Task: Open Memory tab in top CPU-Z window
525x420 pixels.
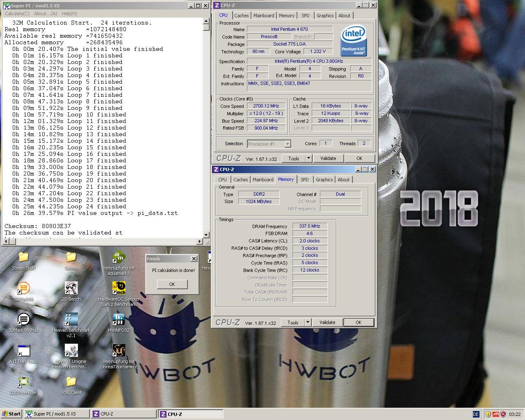Action: click(x=287, y=16)
